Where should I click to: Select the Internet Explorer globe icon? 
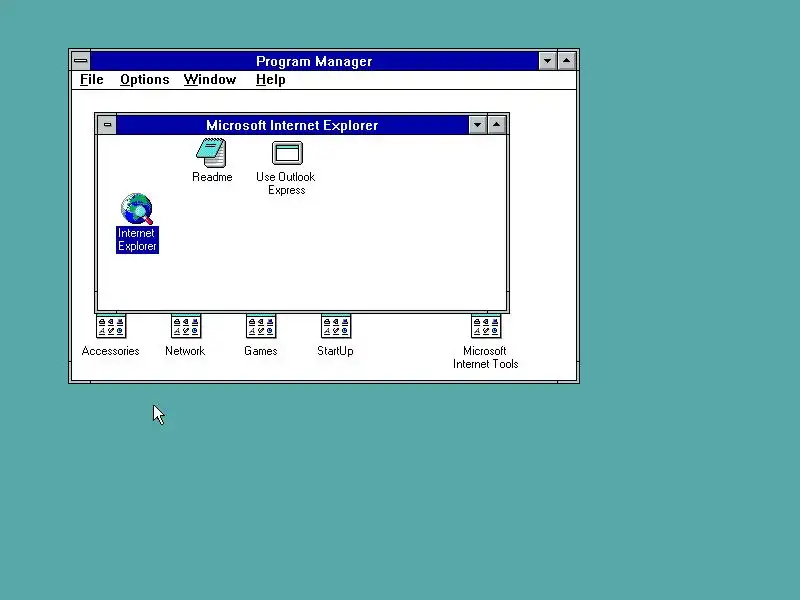coord(137,209)
